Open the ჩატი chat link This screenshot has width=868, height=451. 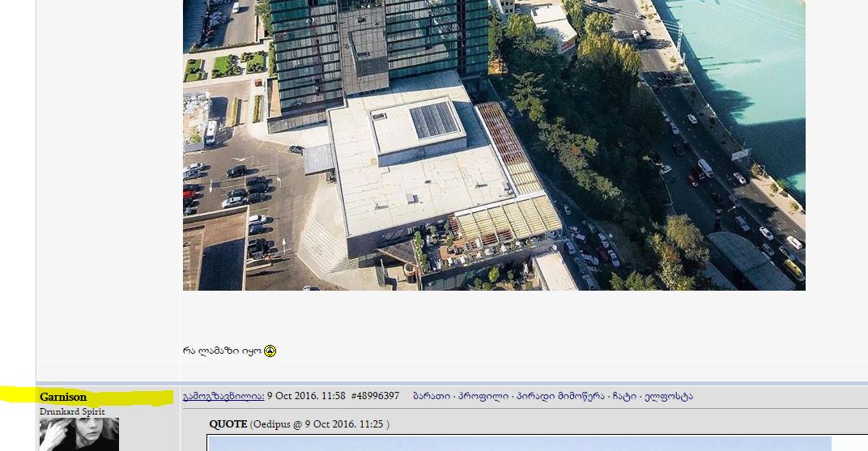[624, 396]
